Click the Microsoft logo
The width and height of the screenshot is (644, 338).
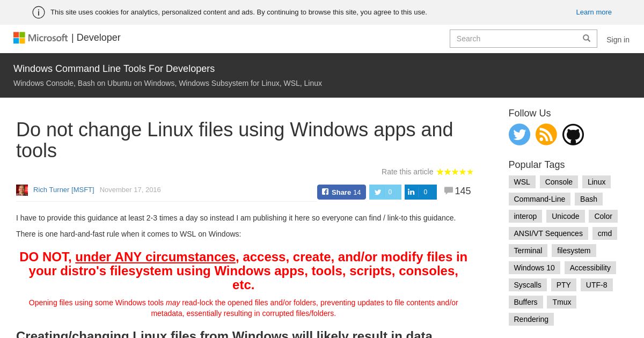(40, 38)
